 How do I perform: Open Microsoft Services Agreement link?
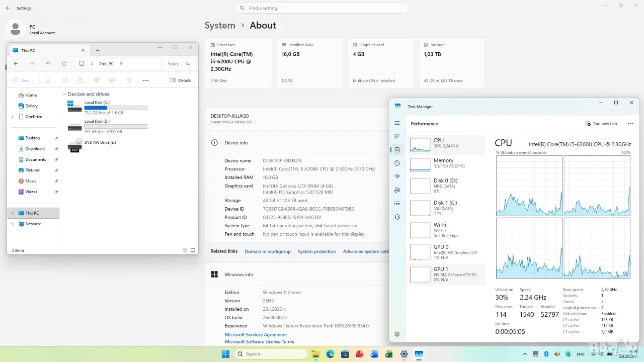256,334
